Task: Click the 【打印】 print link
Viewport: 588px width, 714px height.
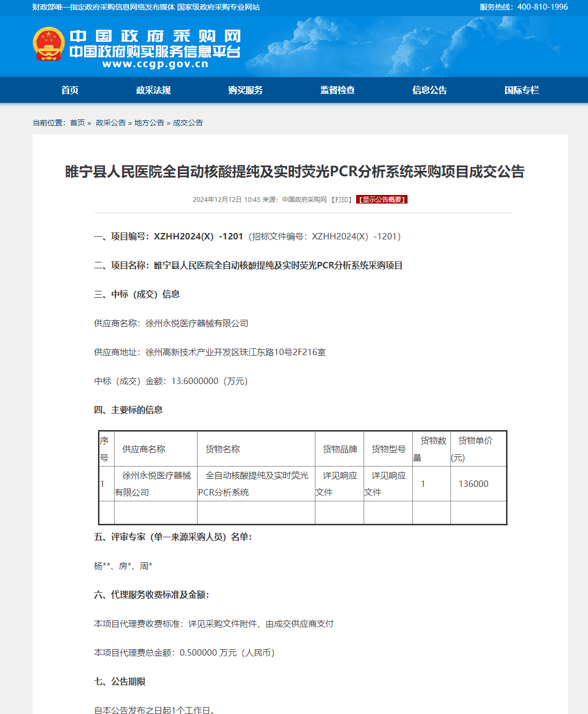Action: tap(342, 200)
